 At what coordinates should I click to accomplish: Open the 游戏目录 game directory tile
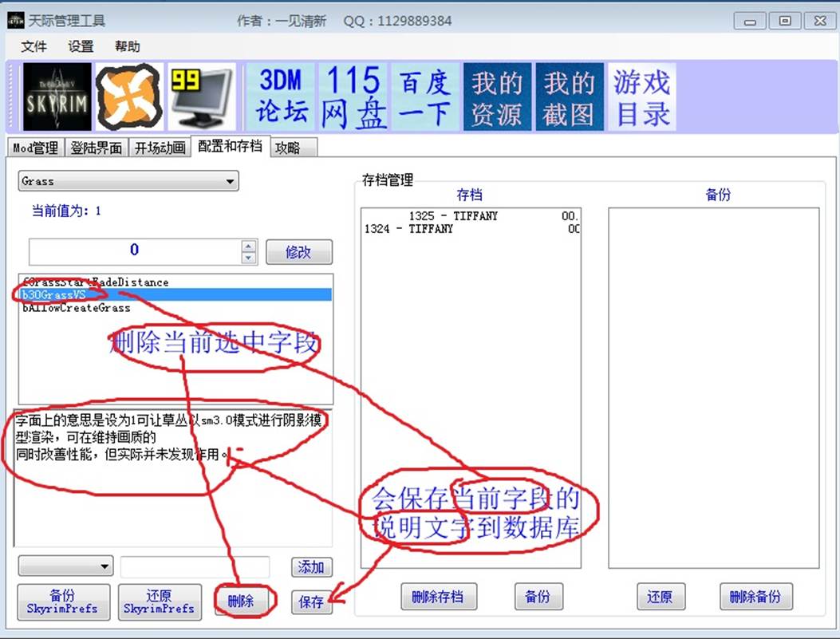tap(641, 97)
